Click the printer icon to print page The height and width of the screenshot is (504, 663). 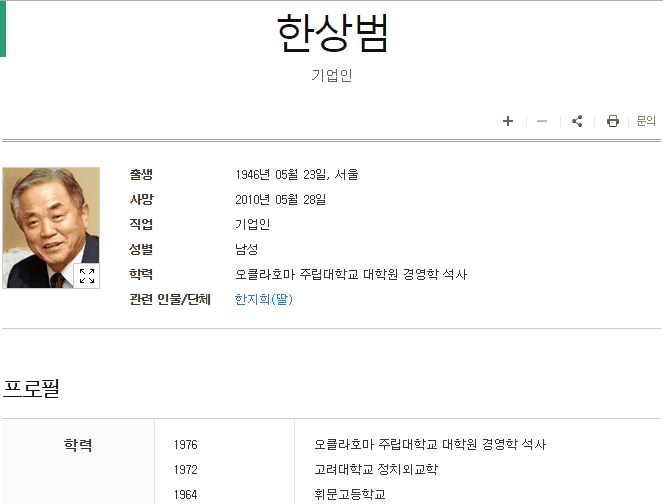point(613,121)
